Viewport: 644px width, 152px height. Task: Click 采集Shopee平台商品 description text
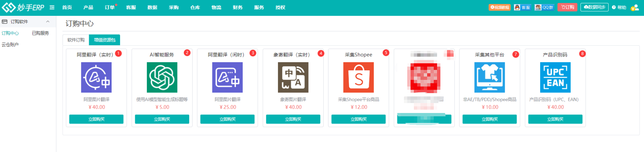pos(359,99)
